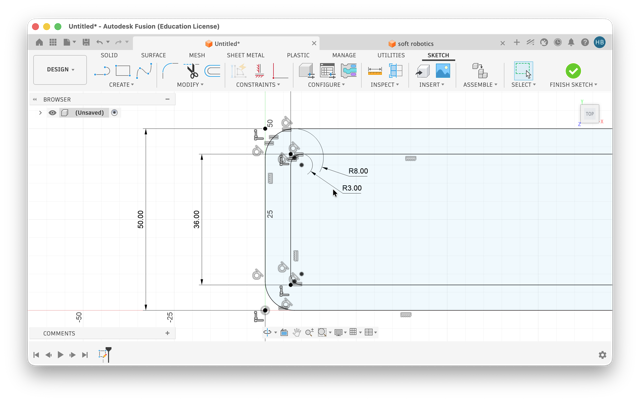
Task: Expand the SELECT dropdown menu
Action: click(523, 84)
